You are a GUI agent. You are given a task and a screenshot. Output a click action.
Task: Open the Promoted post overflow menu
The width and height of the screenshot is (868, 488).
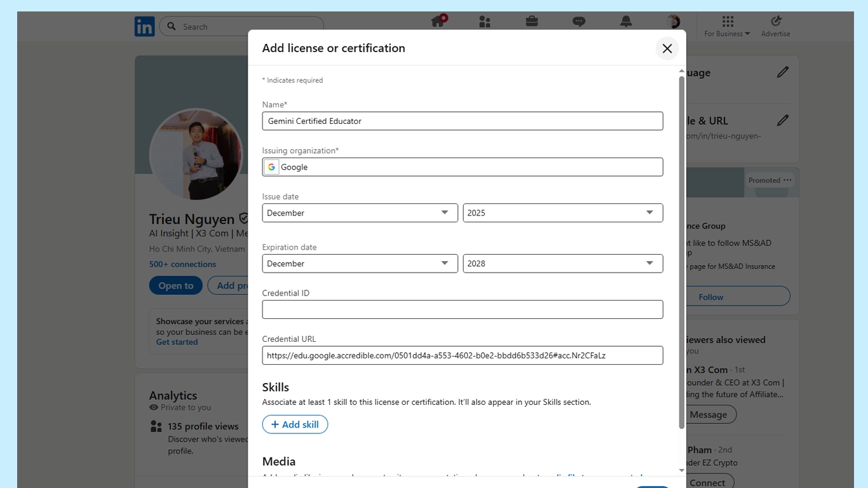click(787, 180)
